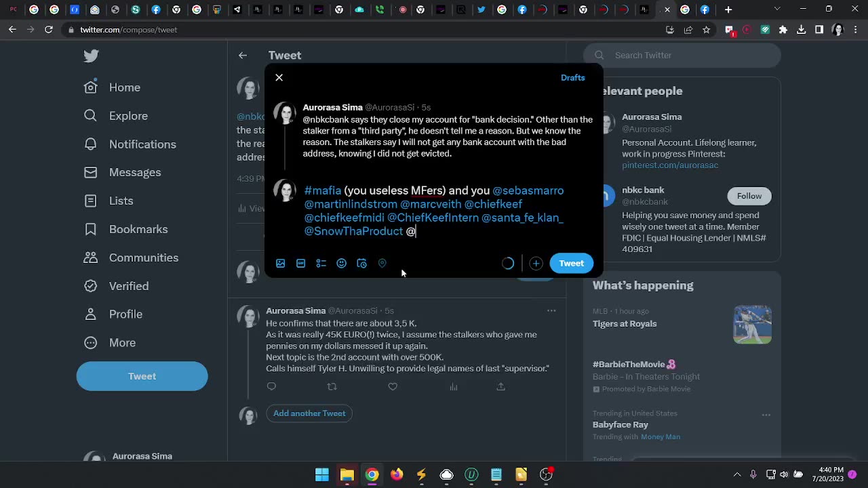Open the more menu on Tyler H. tweet
Viewport: 868px width, 488px height.
(551, 311)
